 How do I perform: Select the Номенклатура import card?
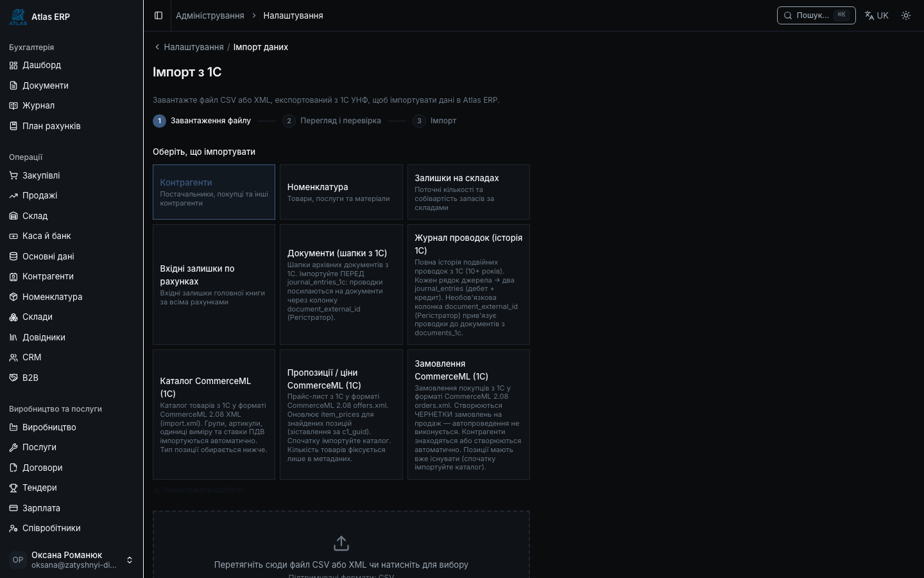(x=341, y=192)
